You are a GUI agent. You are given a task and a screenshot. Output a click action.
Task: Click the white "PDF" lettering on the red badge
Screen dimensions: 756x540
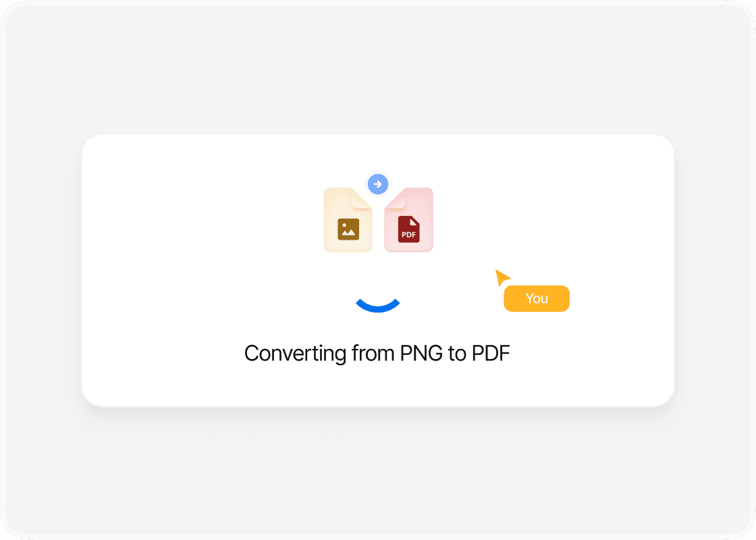pyautogui.click(x=409, y=235)
